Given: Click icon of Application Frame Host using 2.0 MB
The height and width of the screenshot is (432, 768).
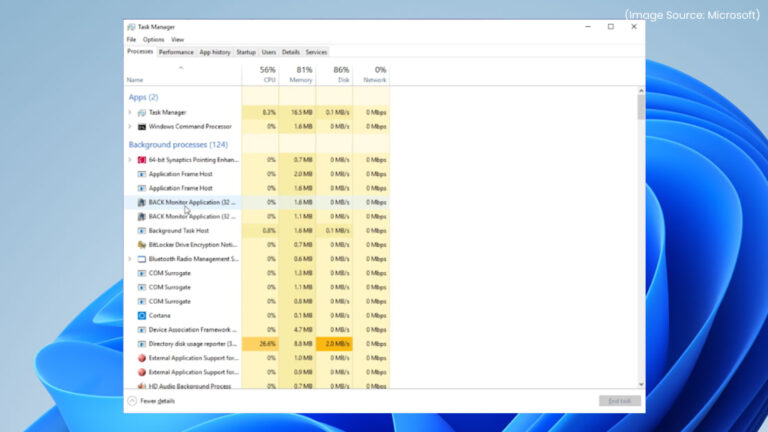Looking at the screenshot, I should tap(142, 174).
